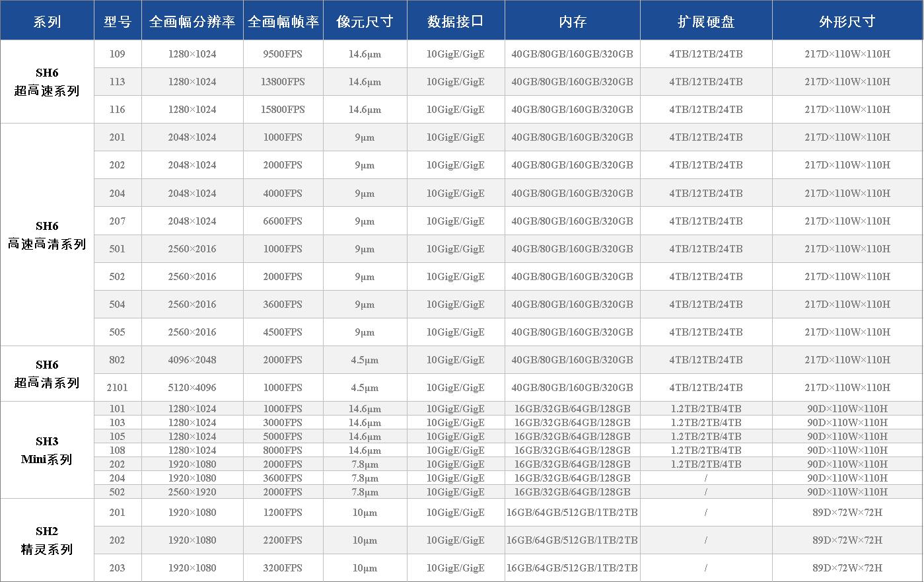Select the 内存 column header

pos(572,20)
